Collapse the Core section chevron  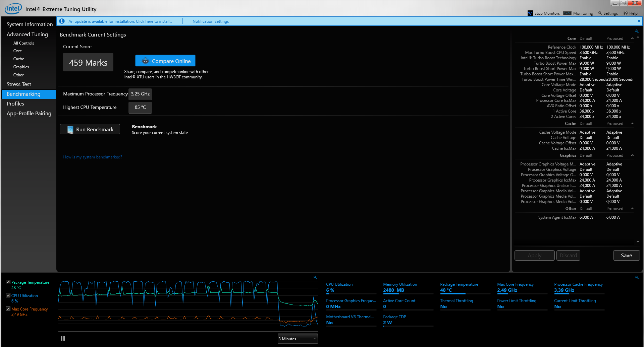pyautogui.click(x=632, y=39)
